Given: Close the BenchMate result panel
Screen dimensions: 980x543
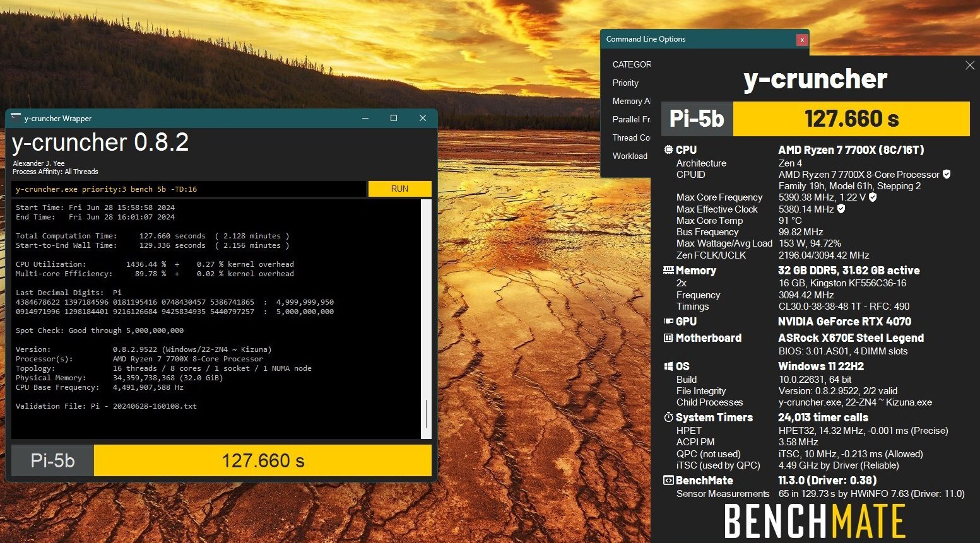Looking at the screenshot, I should [970, 65].
